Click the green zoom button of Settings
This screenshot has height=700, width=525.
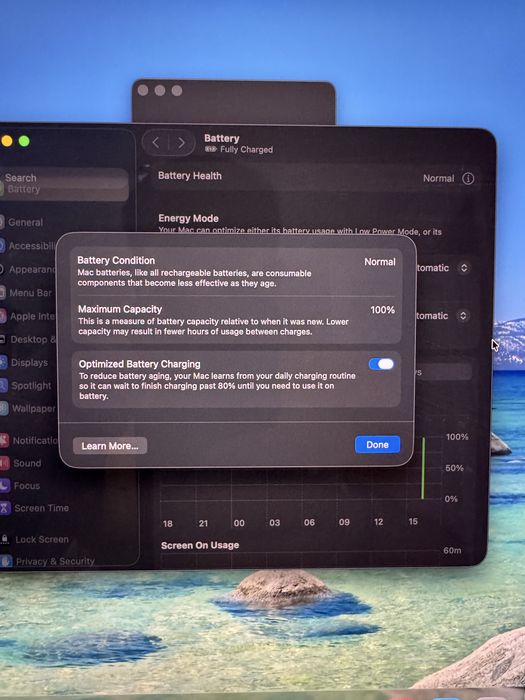(24, 141)
